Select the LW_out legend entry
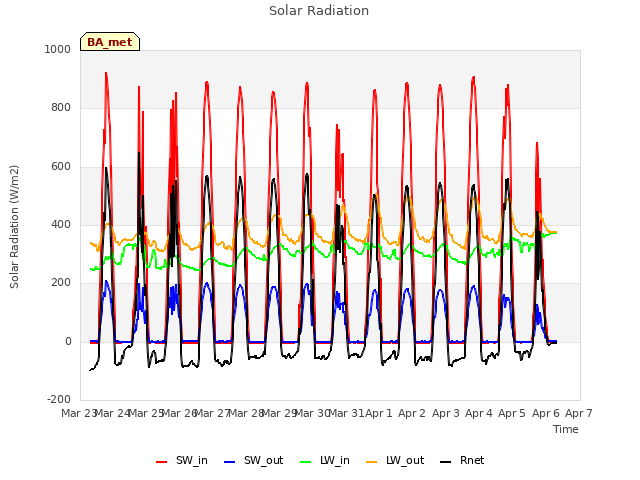The height and width of the screenshot is (480, 640). pyautogui.click(x=395, y=461)
